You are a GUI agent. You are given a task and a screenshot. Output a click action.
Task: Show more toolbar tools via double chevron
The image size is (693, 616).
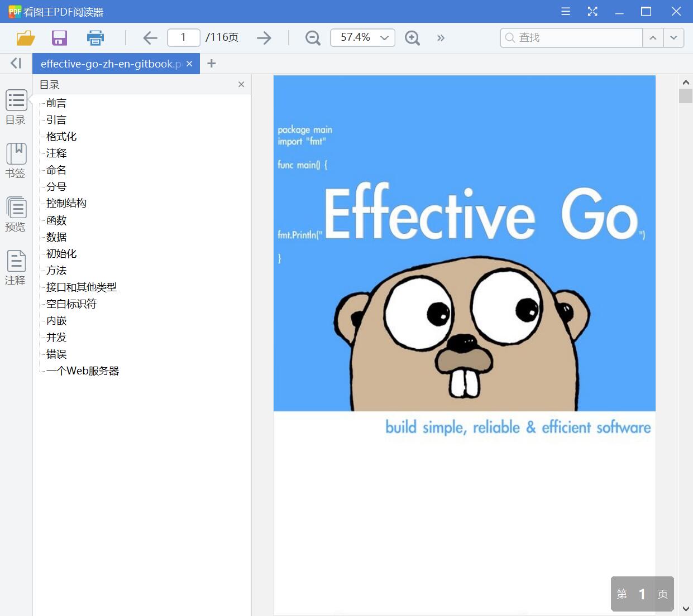441,38
